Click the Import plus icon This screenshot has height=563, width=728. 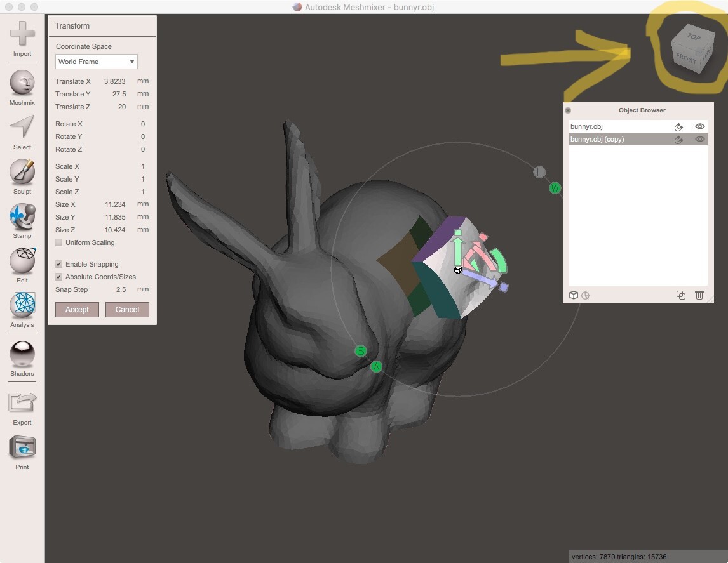tap(22, 34)
